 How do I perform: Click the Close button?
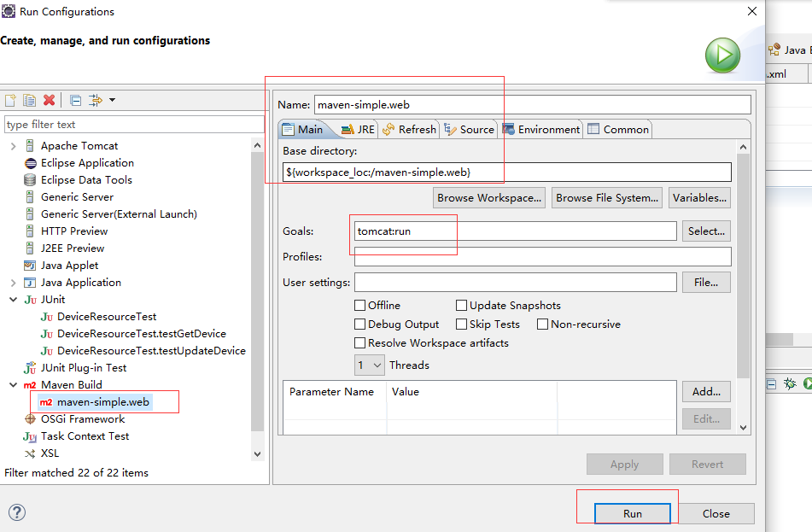pyautogui.click(x=716, y=513)
